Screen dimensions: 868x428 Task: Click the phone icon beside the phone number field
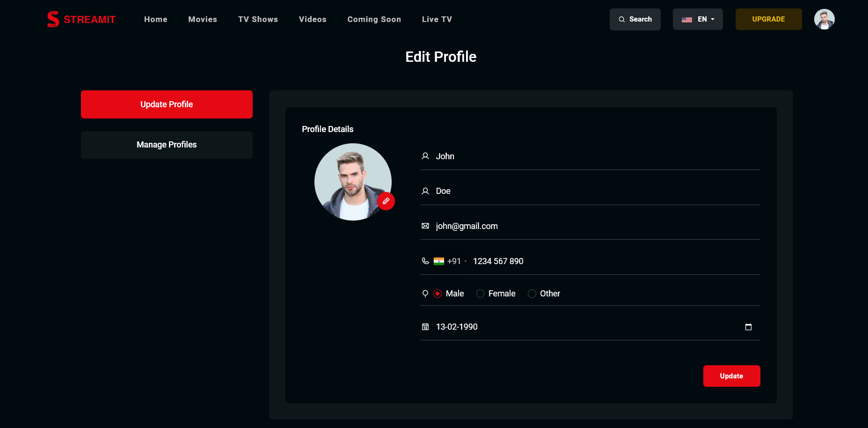[425, 261]
